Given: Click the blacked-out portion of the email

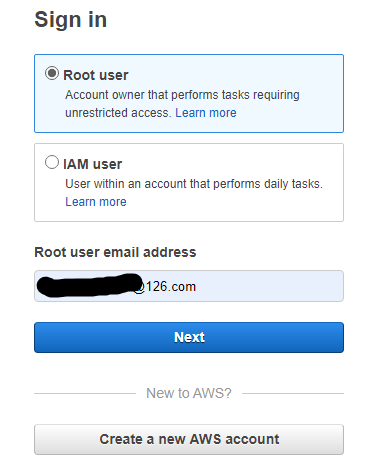Looking at the screenshot, I should pos(90,285).
